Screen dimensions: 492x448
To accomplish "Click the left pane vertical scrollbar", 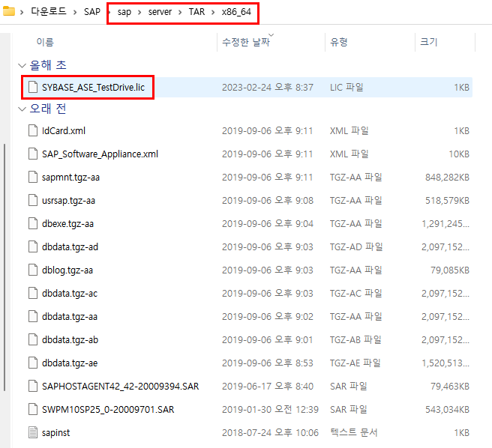I will 4,267.
